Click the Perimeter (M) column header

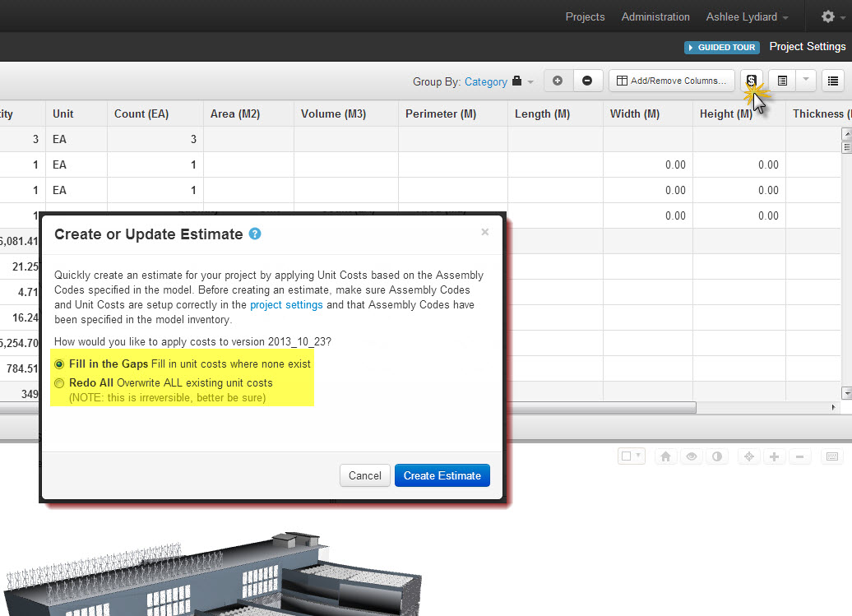(x=453, y=114)
